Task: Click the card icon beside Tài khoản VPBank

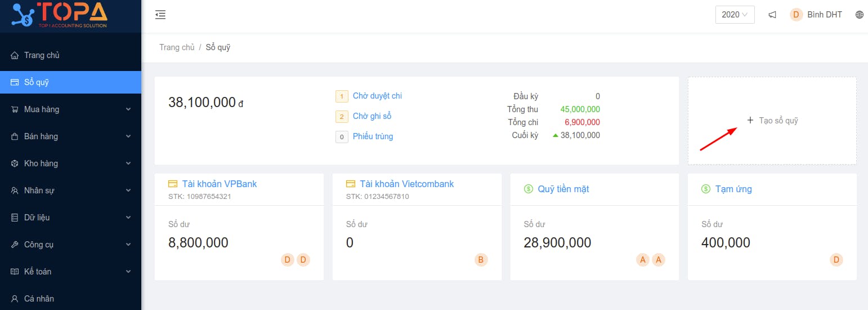Action: [x=173, y=184]
